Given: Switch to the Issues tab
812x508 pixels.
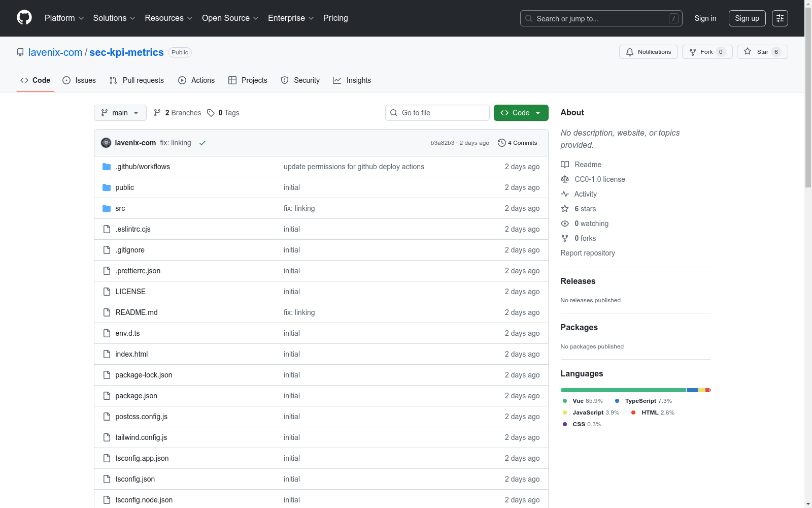Looking at the screenshot, I should point(79,80).
